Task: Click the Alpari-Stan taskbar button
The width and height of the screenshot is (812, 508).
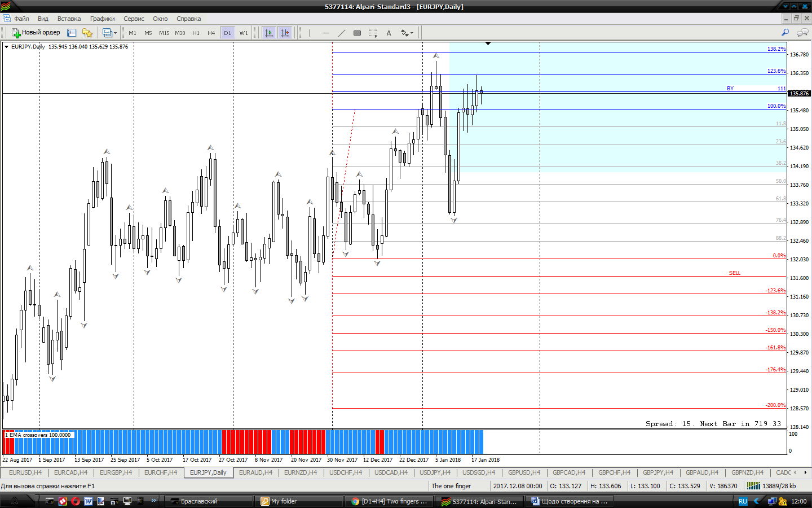Action: 479,501
